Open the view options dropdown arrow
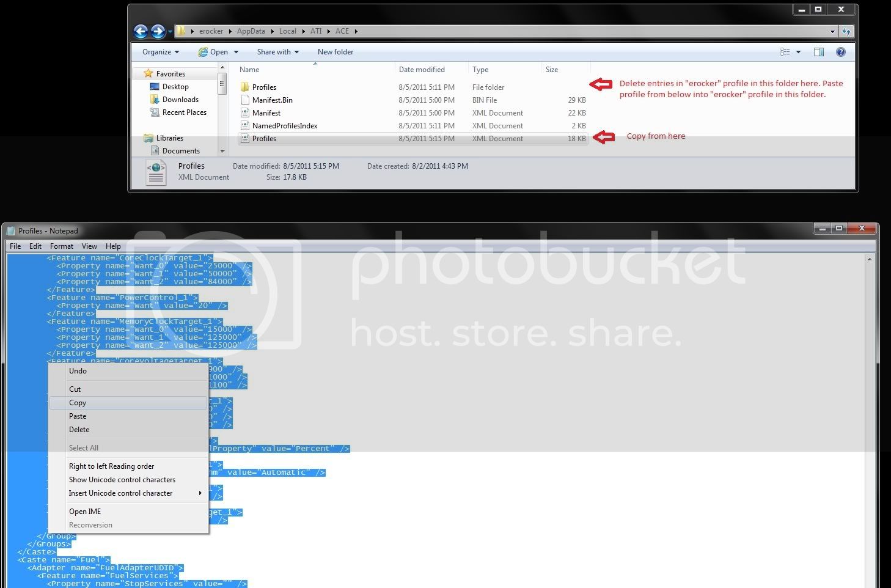Viewport: 891px width, 588px height. pos(798,52)
